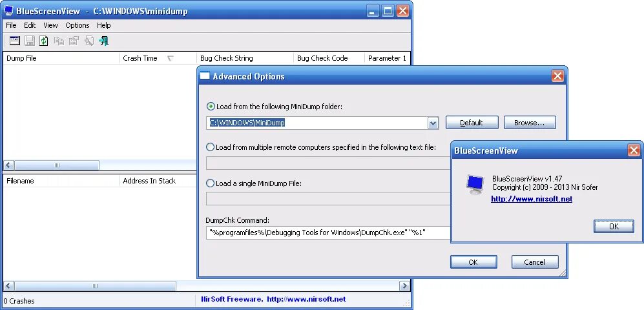Screen dimensions: 644x310
Task: Open the View menu
Action: tap(50, 25)
